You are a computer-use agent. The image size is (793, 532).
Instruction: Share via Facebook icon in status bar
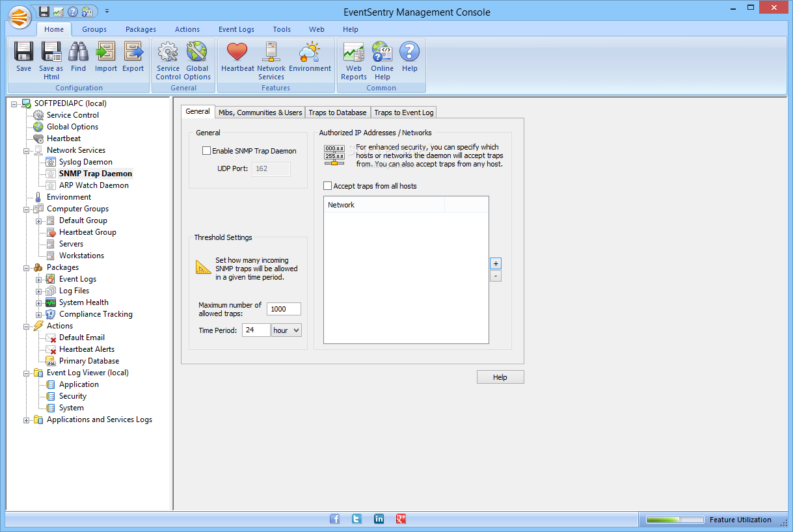pyautogui.click(x=335, y=519)
